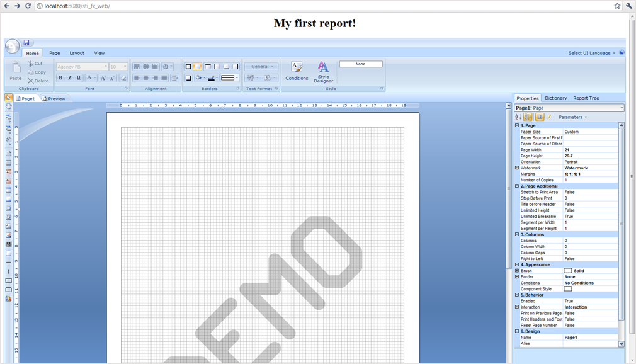This screenshot has height=364, width=636.
Task: Toggle categorized view in the Properties panel
Action: click(x=528, y=117)
